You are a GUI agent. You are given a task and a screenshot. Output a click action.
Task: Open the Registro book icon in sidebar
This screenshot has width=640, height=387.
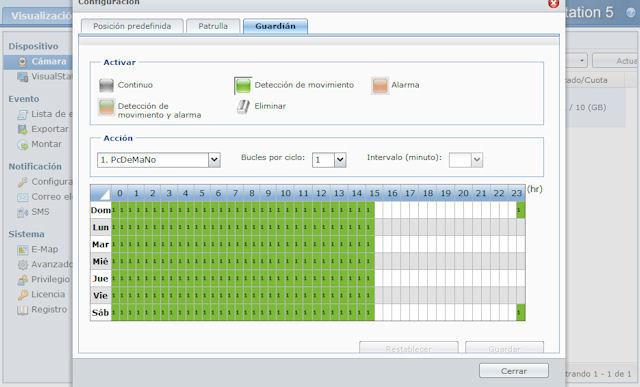point(22,310)
